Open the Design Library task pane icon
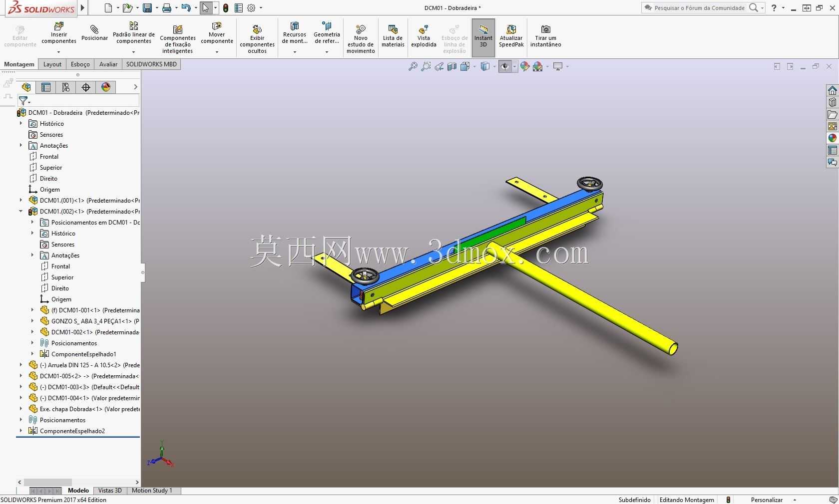The width and height of the screenshot is (839, 504). pos(833,102)
